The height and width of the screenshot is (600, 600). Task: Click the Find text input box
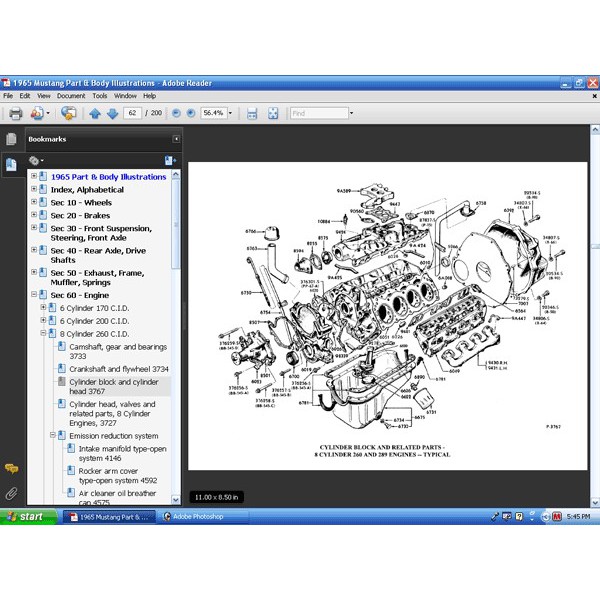pos(319,113)
